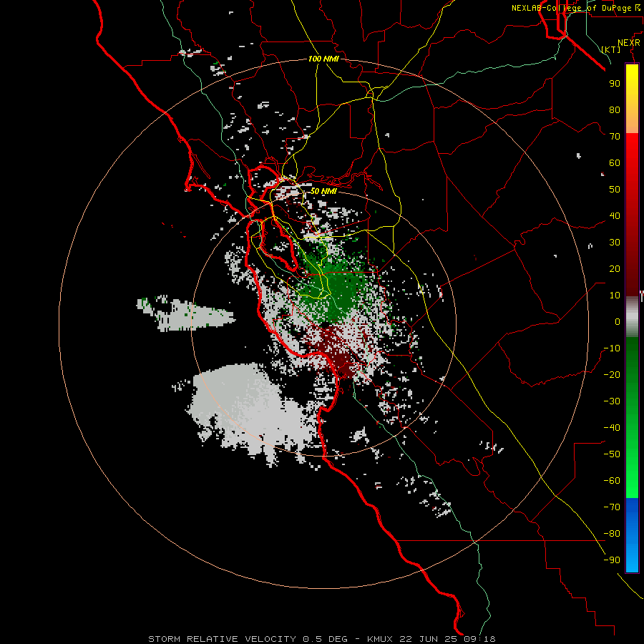Select the 100 NMI range ring label
Screen dimensions: 644x644
tap(323, 59)
